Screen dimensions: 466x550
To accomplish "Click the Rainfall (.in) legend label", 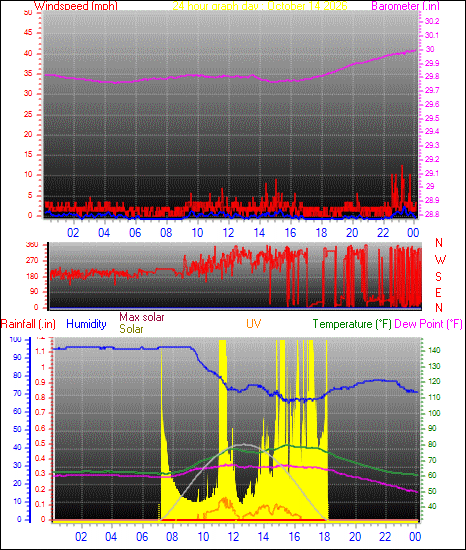I will pyautogui.click(x=28, y=324).
